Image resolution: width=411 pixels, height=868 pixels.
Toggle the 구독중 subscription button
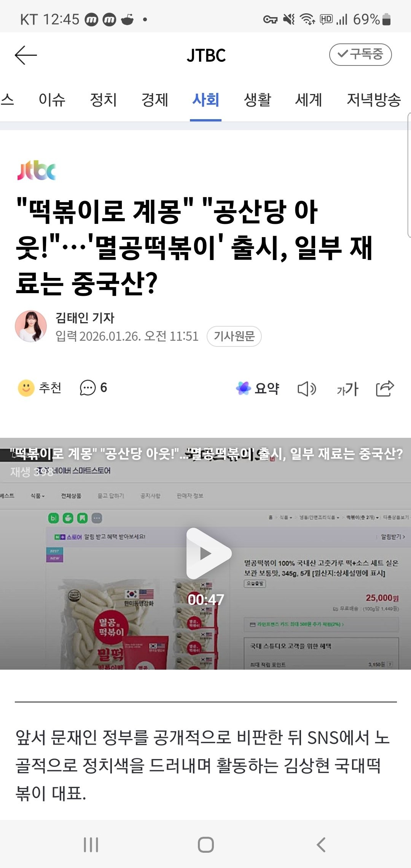(360, 54)
